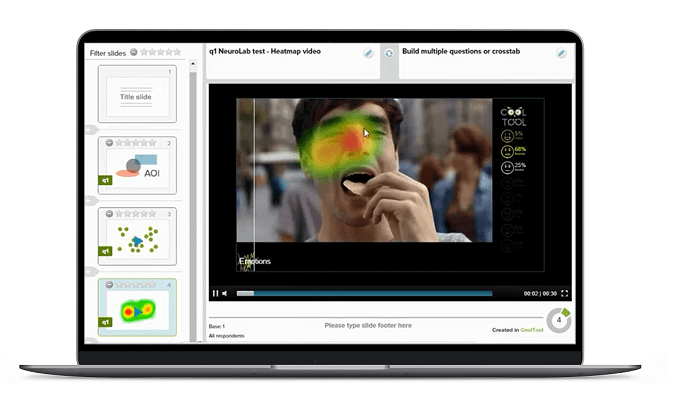This screenshot has height=399, width=674.
Task: Give slide 3 a five-star rating
Action: pyautogui.click(x=152, y=214)
